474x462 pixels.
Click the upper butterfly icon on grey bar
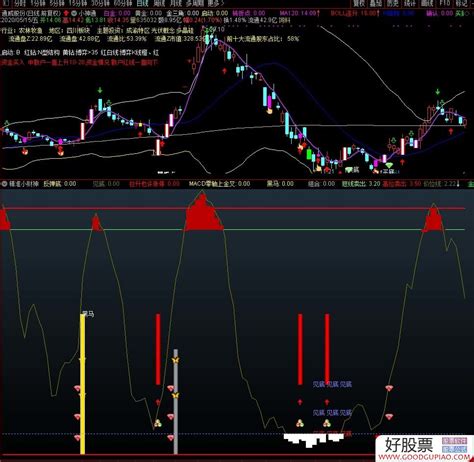[175, 360]
